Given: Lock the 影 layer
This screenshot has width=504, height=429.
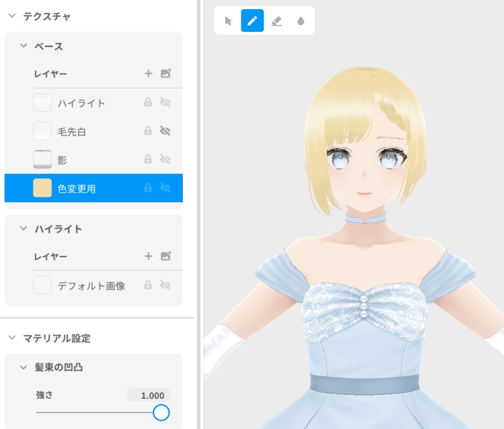Looking at the screenshot, I should pyautogui.click(x=147, y=160).
